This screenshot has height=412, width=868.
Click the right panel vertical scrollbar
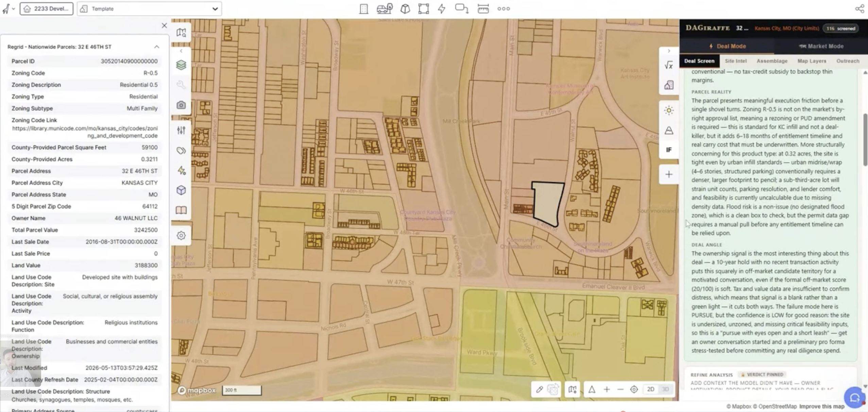click(865, 139)
